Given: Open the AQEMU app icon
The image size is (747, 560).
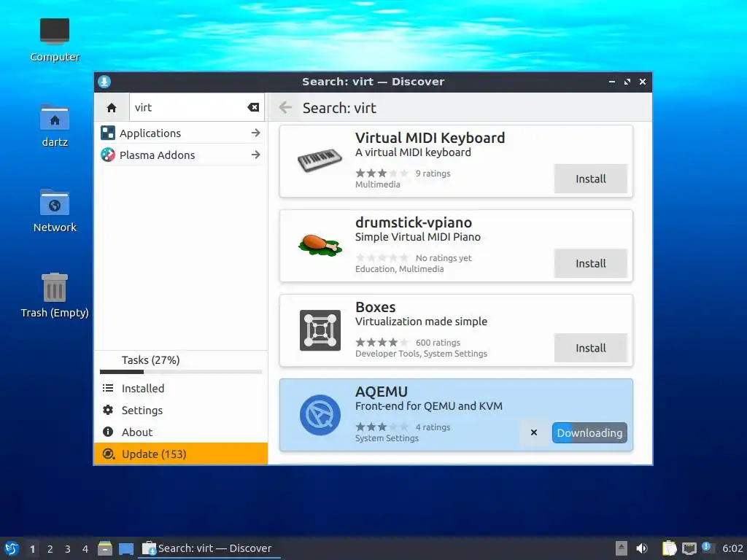Looking at the screenshot, I should [x=320, y=415].
